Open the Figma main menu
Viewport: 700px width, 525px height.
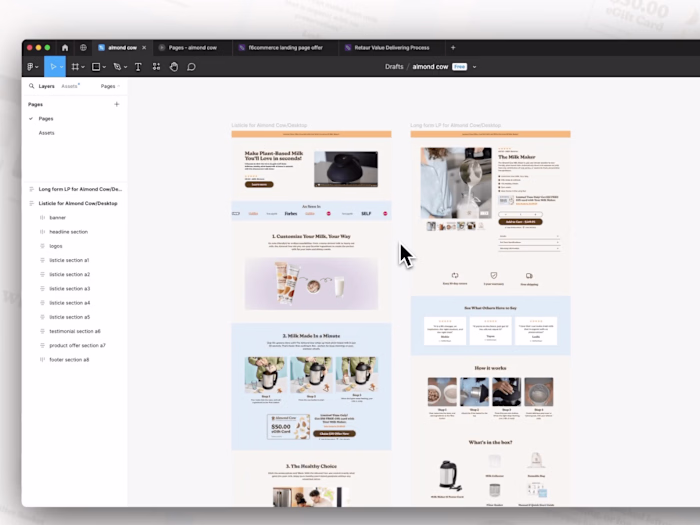(33, 67)
